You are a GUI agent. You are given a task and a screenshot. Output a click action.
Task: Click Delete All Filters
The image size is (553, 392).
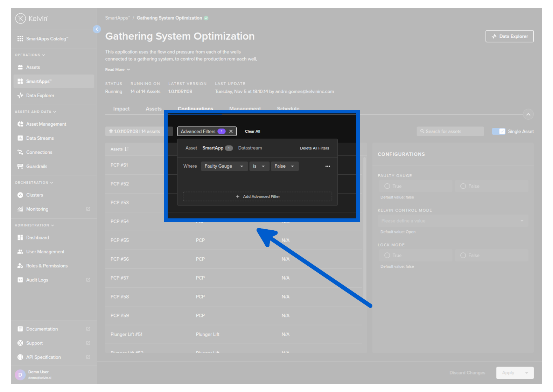click(314, 148)
